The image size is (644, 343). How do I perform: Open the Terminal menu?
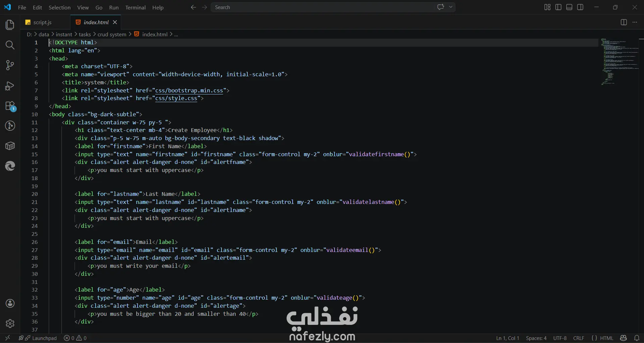(135, 7)
